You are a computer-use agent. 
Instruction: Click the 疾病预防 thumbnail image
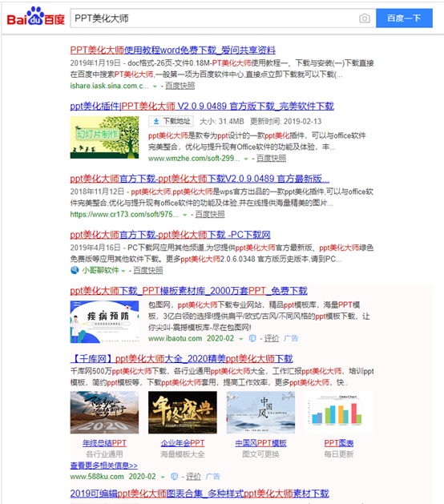point(104,322)
